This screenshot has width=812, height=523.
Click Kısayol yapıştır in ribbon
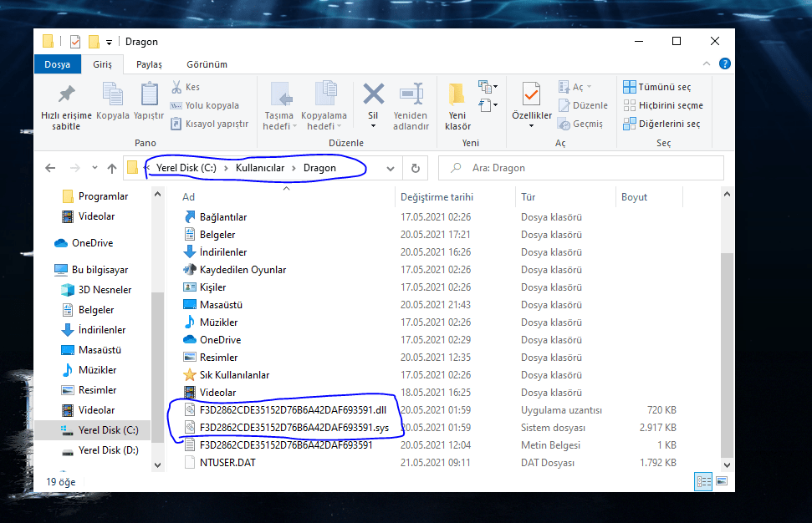tap(210, 124)
